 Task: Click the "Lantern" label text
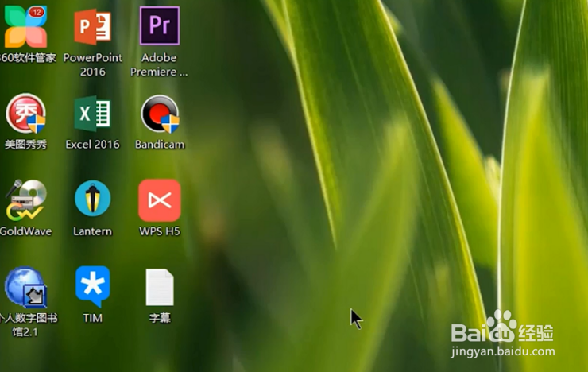point(93,231)
